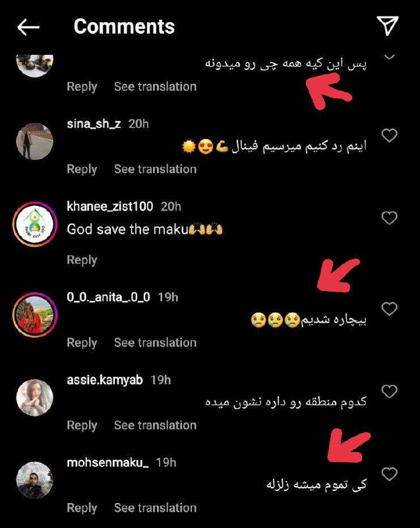Like sina_sh_z's comment with the heart
This screenshot has height=528, width=420.
tap(390, 135)
